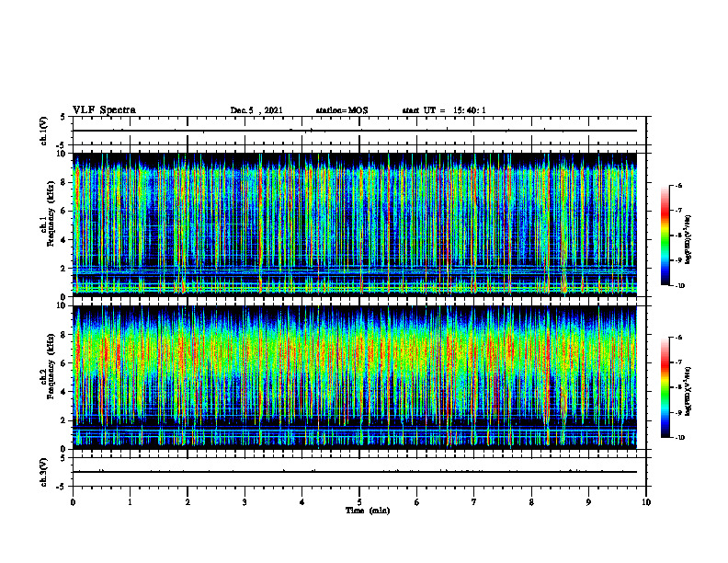The height and width of the screenshot is (563, 728).
Task: Click the "VLF Spectra" plot title
Action: click(x=104, y=110)
